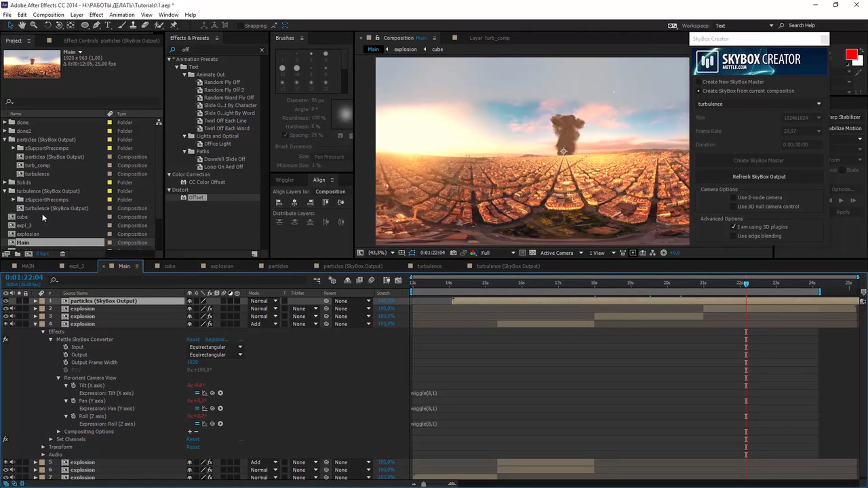This screenshot has width=868, height=488.
Task: Click Pan expression pick whip icon
Action: [x=213, y=408]
